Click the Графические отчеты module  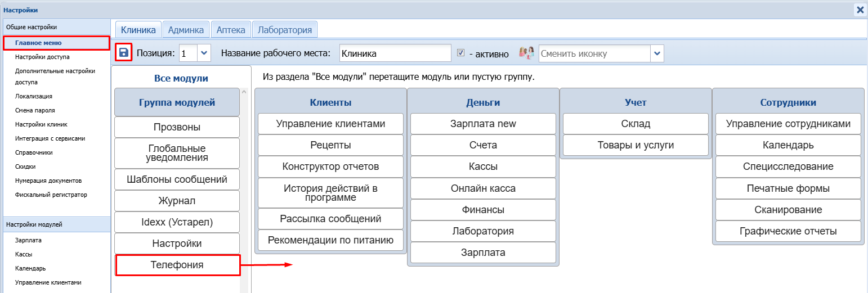click(788, 231)
